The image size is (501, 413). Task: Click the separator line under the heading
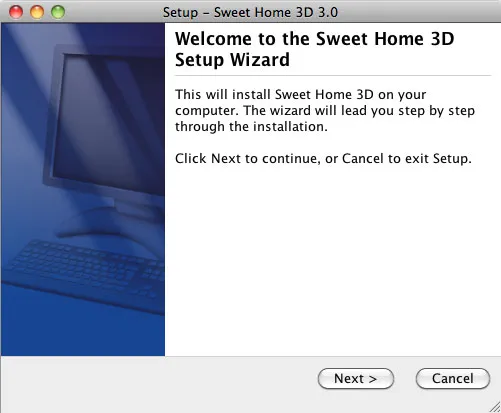(333, 76)
